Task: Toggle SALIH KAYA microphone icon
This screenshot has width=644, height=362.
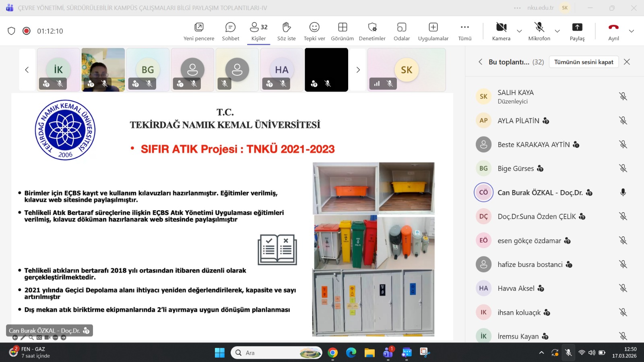Action: (623, 96)
